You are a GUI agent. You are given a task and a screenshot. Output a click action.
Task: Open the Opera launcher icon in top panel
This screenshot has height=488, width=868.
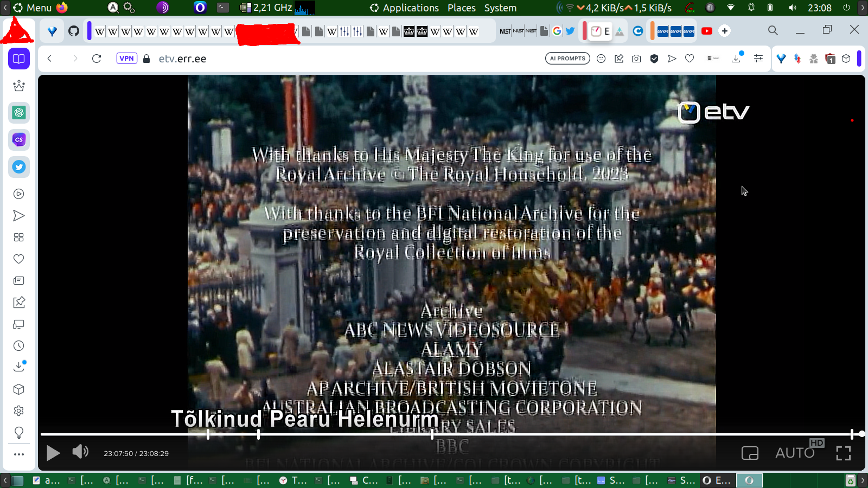[x=200, y=8]
